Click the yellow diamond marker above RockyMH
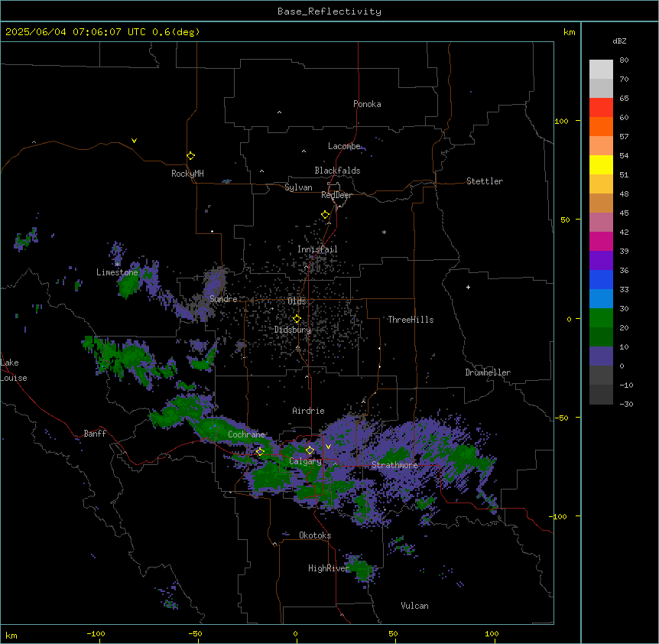Viewport: 659px width, 644px height. 191,156
